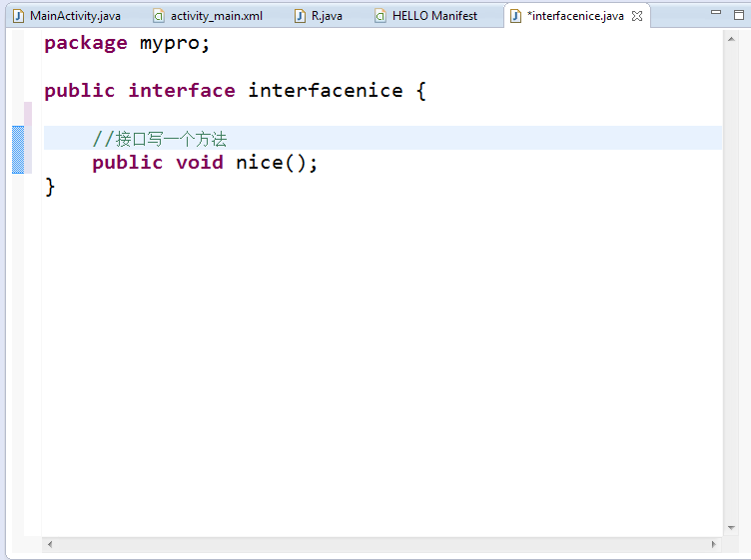Click the horizontal scrollbar right arrow
Viewport: 751px width, 560px height.
point(714,544)
